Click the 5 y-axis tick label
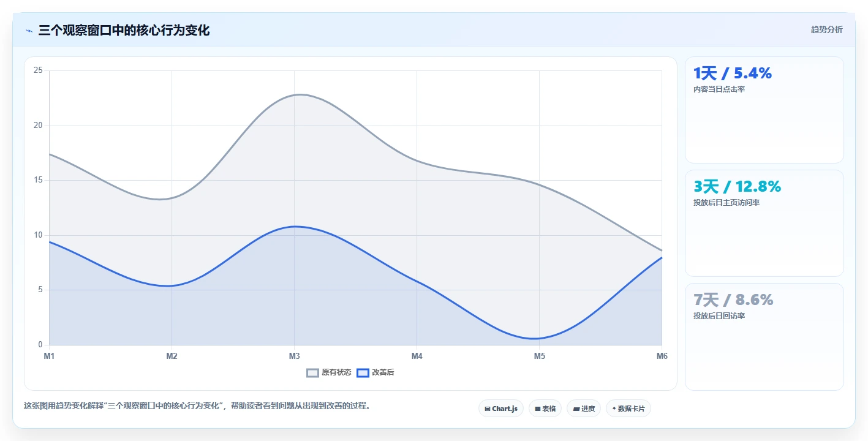 point(40,290)
